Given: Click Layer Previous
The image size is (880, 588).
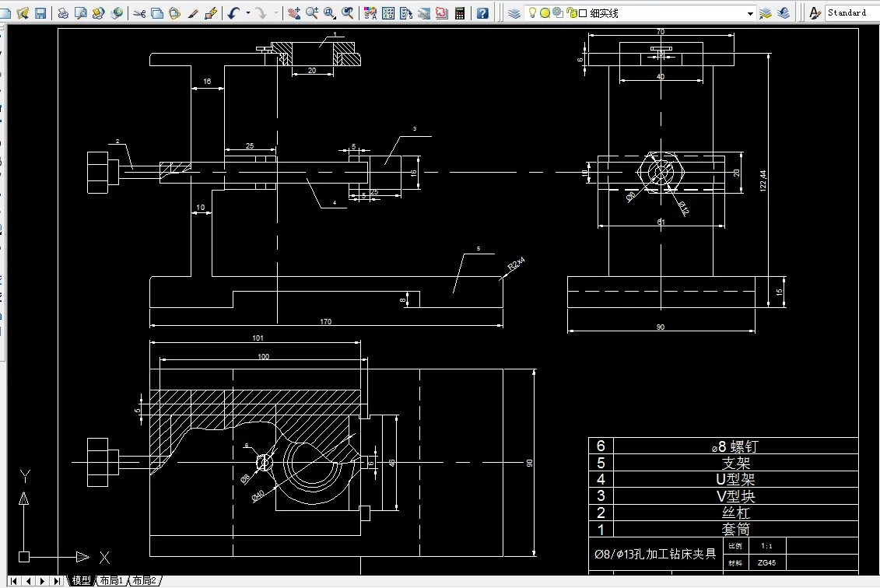Looking at the screenshot, I should point(784,13).
